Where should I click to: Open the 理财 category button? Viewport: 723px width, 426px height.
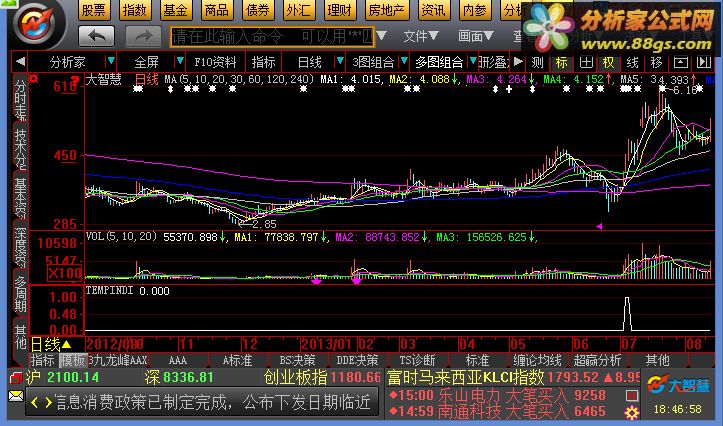pos(339,10)
